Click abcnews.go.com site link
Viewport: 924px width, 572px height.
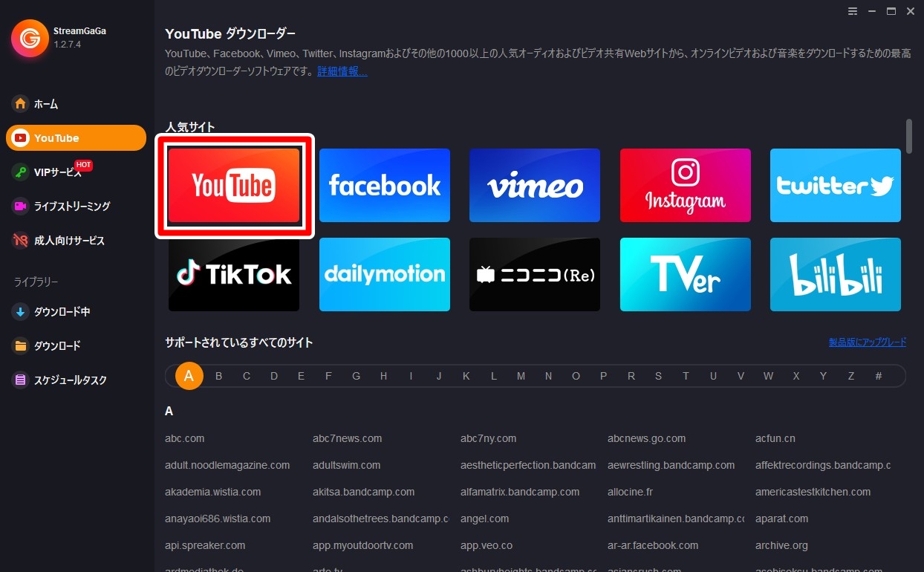[x=647, y=438]
